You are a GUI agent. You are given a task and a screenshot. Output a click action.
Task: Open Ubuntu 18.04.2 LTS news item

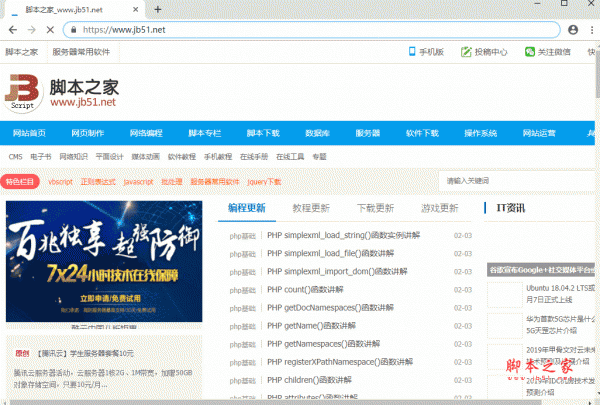pos(560,294)
